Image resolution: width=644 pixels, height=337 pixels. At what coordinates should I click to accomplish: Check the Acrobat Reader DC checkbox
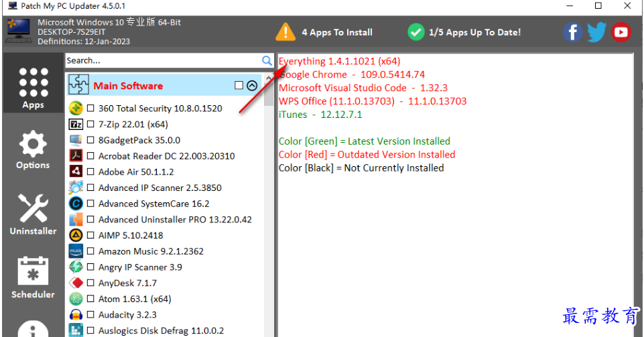[x=90, y=156]
